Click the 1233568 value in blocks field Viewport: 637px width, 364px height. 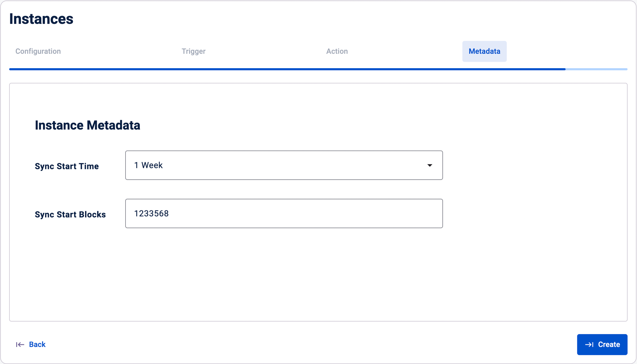[x=151, y=213]
